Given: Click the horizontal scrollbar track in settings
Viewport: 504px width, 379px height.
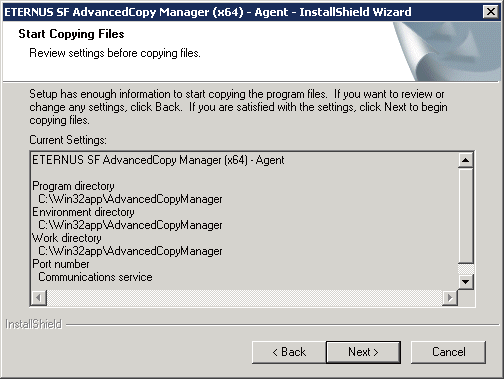Looking at the screenshot, I should pyautogui.click(x=244, y=297).
